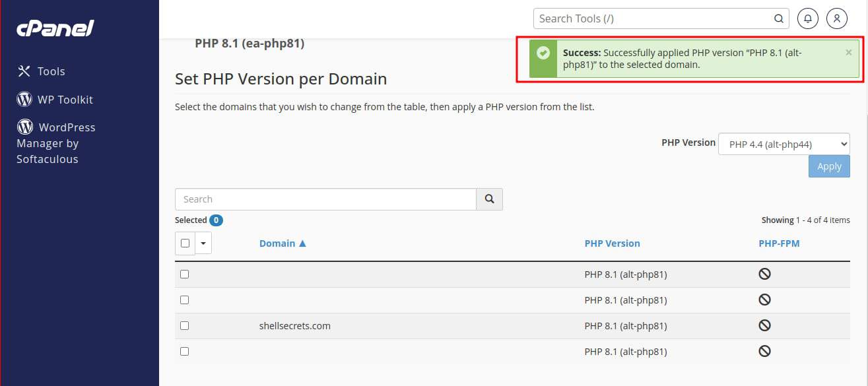
Task: Dismiss the success notification with X
Action: (x=848, y=53)
